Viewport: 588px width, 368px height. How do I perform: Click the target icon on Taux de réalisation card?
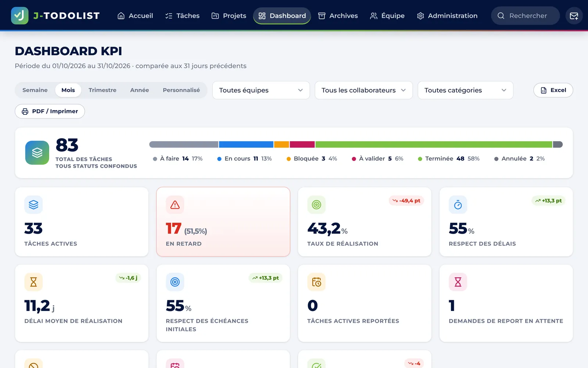316,205
